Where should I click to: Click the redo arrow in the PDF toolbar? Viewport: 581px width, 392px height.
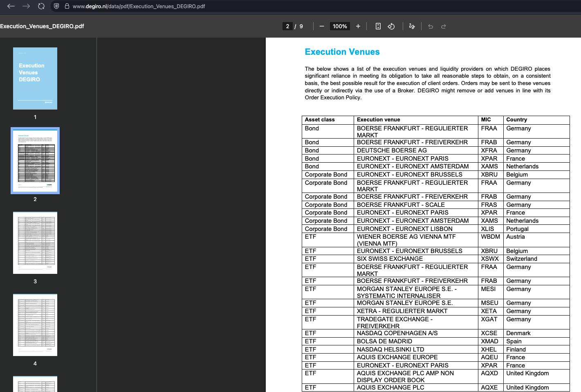444,26
